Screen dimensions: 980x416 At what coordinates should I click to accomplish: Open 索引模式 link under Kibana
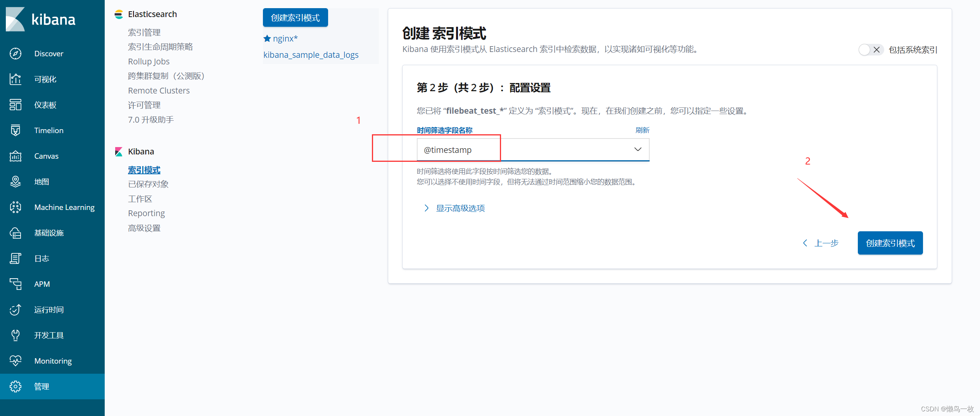tap(144, 170)
